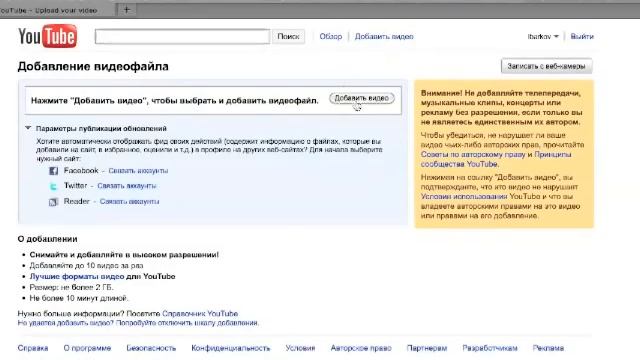This screenshot has height=360, width=640.
Task: Click the Поиск search button
Action: (288, 36)
